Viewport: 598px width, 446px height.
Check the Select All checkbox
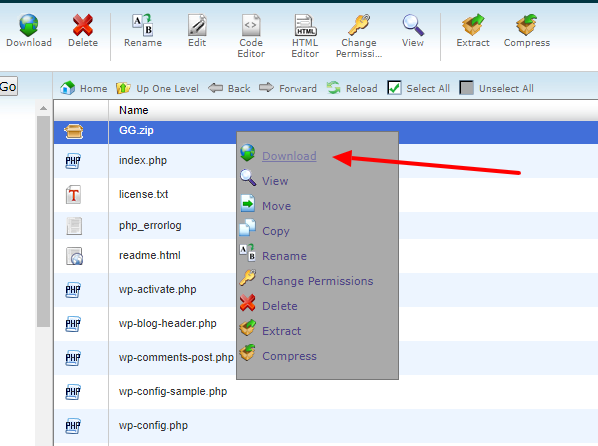394,88
